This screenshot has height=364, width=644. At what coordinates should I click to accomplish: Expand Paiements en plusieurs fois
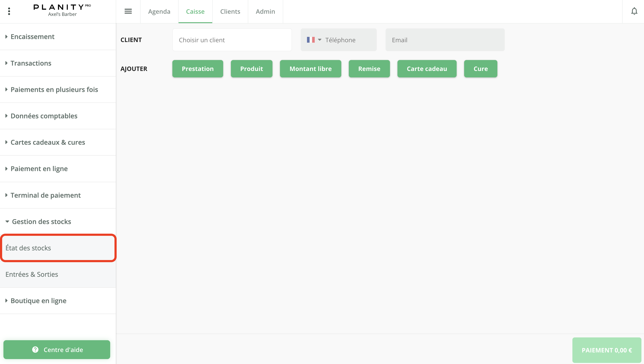pyautogui.click(x=54, y=90)
